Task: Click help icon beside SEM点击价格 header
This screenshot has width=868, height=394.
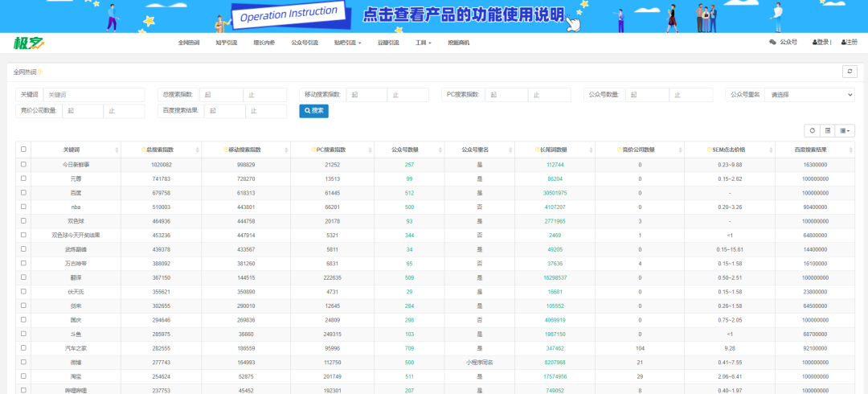Action: pos(709,150)
